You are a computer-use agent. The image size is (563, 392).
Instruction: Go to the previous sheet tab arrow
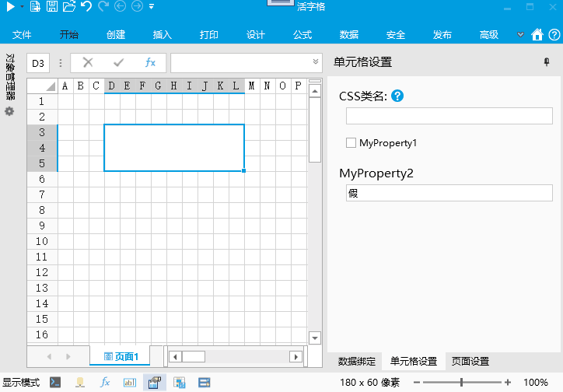(x=49, y=356)
